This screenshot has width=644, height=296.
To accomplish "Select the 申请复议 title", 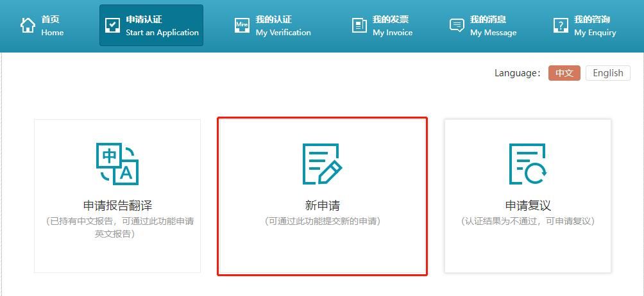I will (x=528, y=206).
